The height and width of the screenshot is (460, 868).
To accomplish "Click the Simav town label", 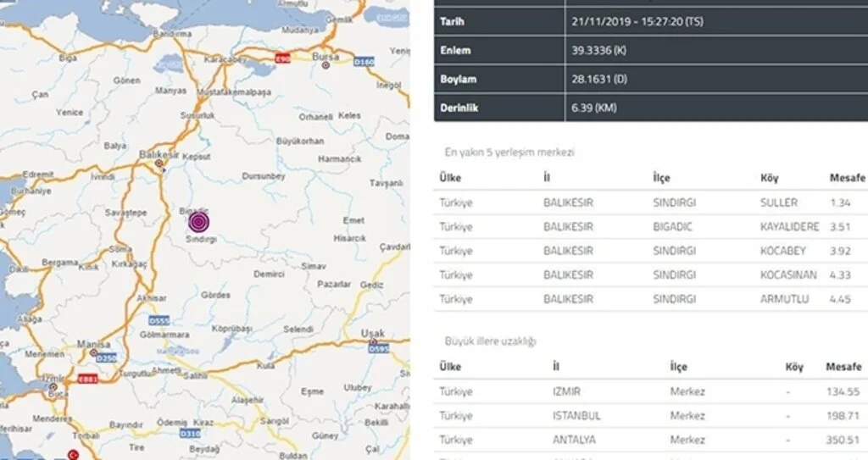I will [x=314, y=266].
